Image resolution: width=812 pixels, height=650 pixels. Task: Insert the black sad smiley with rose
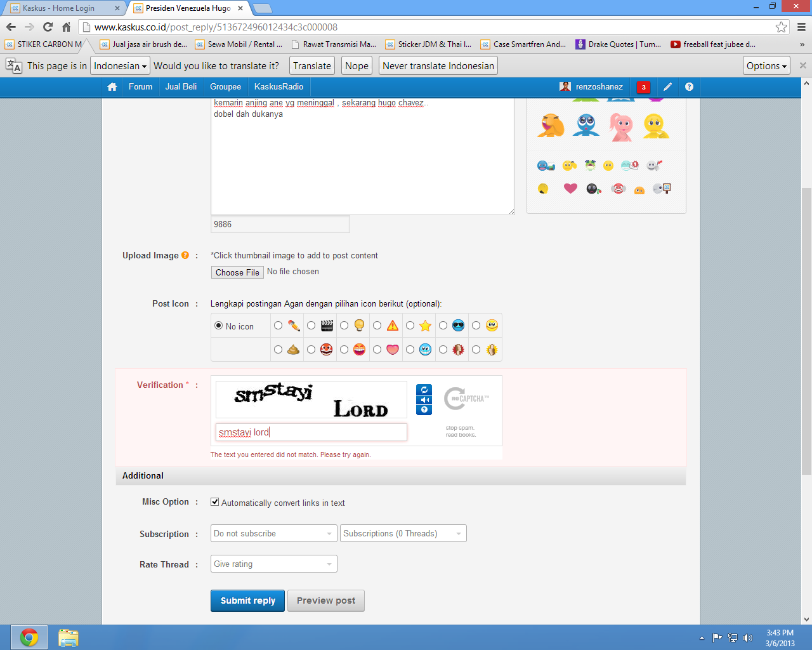(x=594, y=189)
